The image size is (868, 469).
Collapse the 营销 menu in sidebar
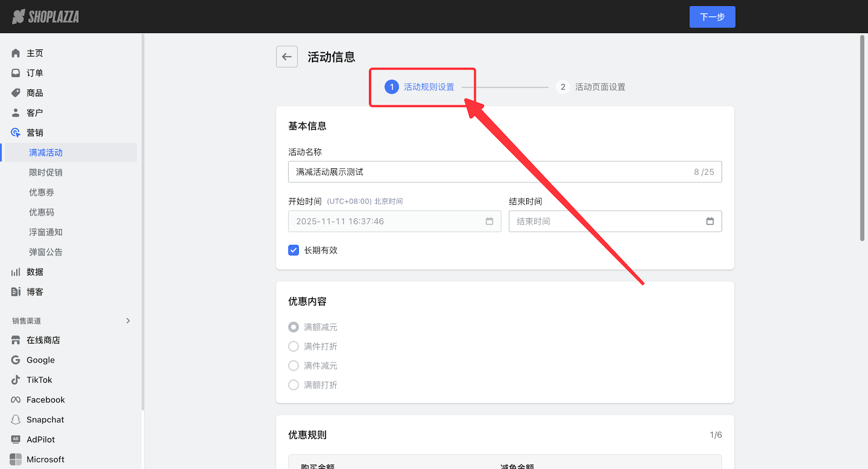tap(35, 132)
